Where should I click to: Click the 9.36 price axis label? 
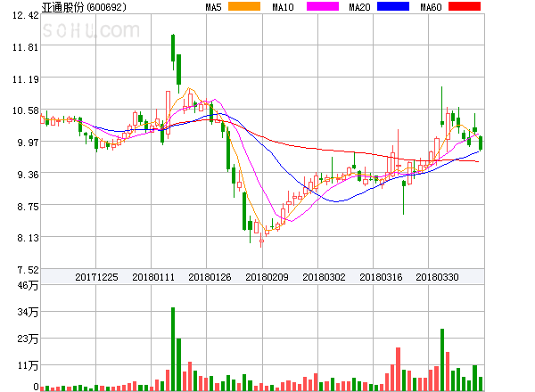point(28,175)
